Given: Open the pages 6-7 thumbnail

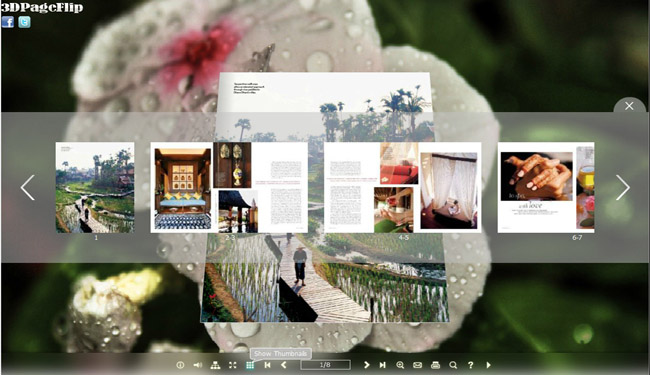Looking at the screenshot, I should point(546,187).
